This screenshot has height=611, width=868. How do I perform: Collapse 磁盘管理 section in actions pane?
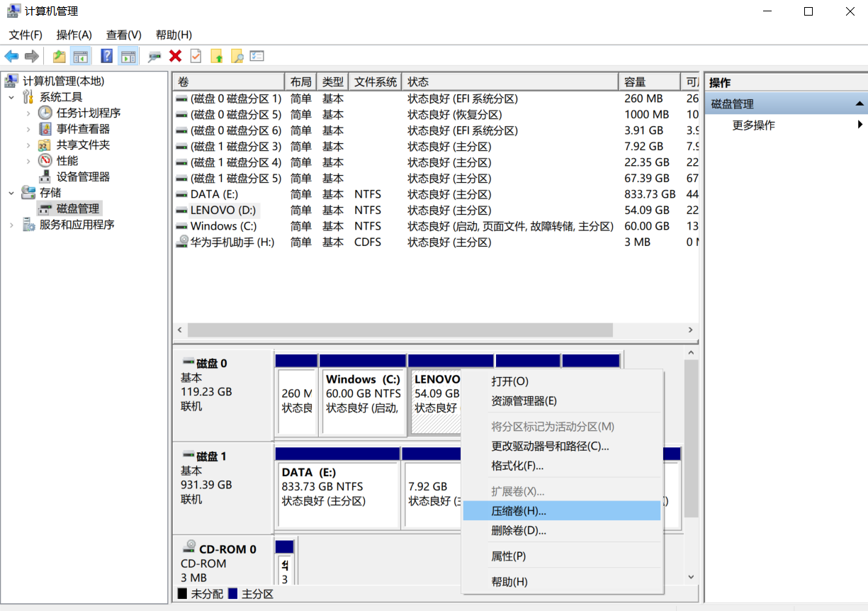859,104
